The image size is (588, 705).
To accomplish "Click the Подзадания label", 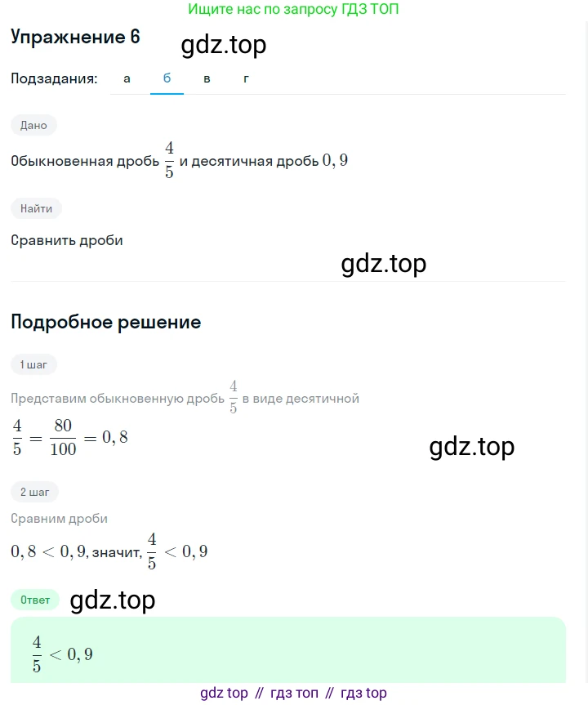I will (55, 78).
